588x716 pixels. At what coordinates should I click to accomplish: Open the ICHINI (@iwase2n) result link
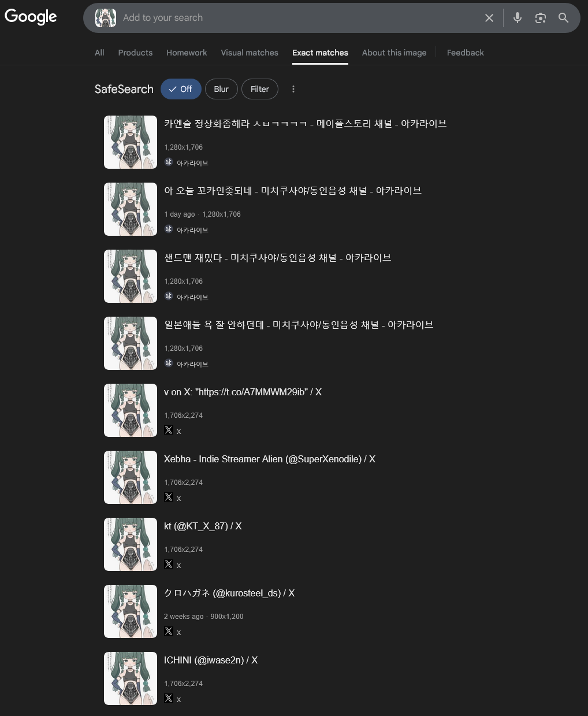211,660
